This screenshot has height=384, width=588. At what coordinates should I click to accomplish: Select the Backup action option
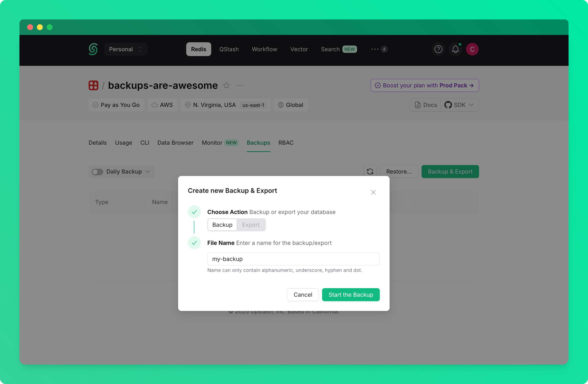[222, 225]
